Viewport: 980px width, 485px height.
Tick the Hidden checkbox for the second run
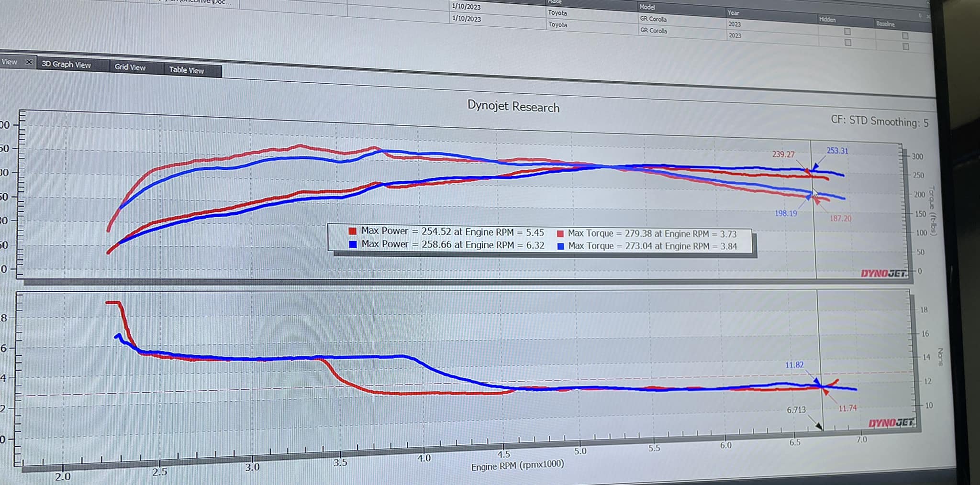coord(848,43)
